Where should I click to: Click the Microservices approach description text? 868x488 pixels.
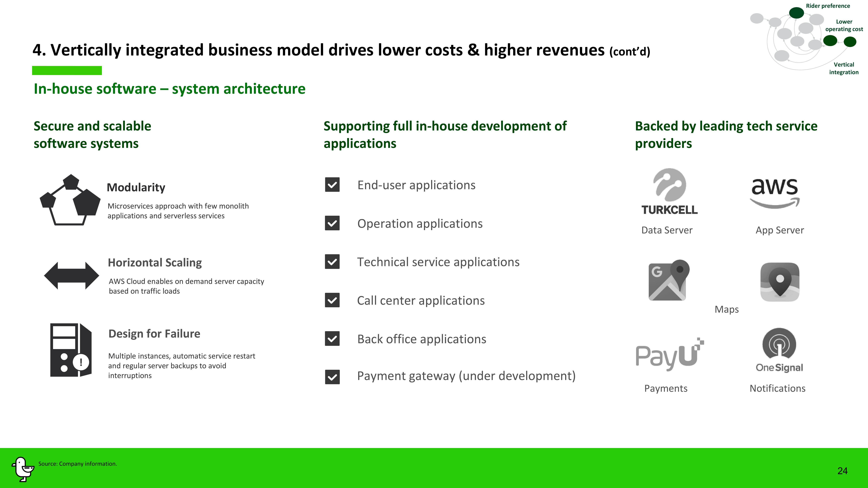(178, 211)
